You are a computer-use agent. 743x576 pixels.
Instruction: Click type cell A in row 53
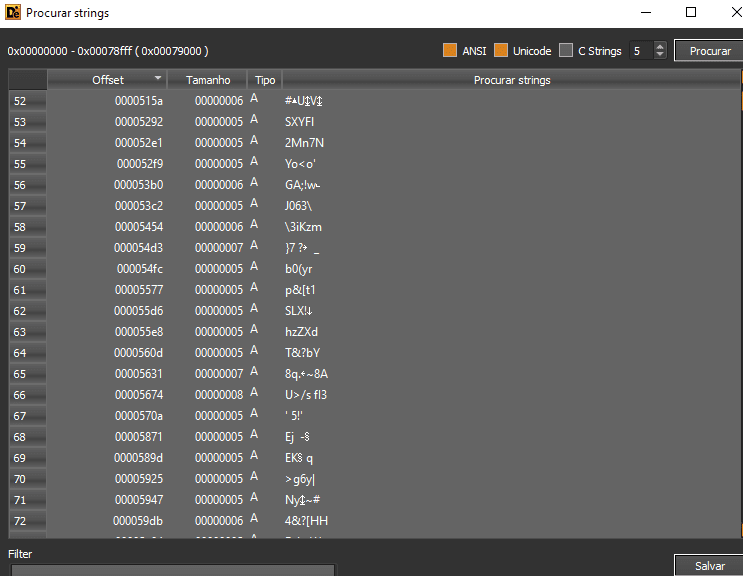(254, 119)
